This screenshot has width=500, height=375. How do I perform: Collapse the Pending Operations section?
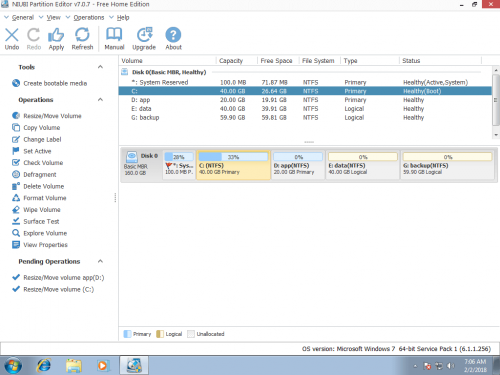coord(100,261)
